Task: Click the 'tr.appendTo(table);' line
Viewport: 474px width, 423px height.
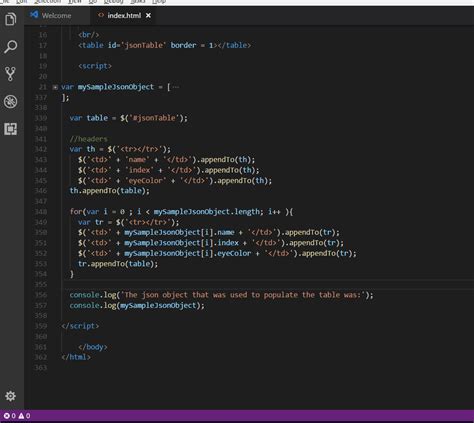Action: coord(118,264)
